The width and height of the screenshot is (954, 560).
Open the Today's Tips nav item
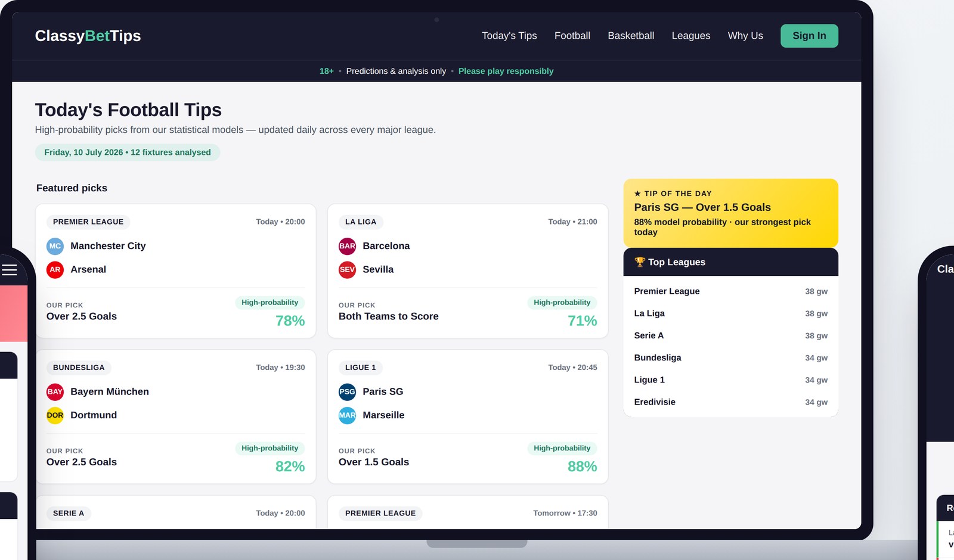click(x=509, y=36)
